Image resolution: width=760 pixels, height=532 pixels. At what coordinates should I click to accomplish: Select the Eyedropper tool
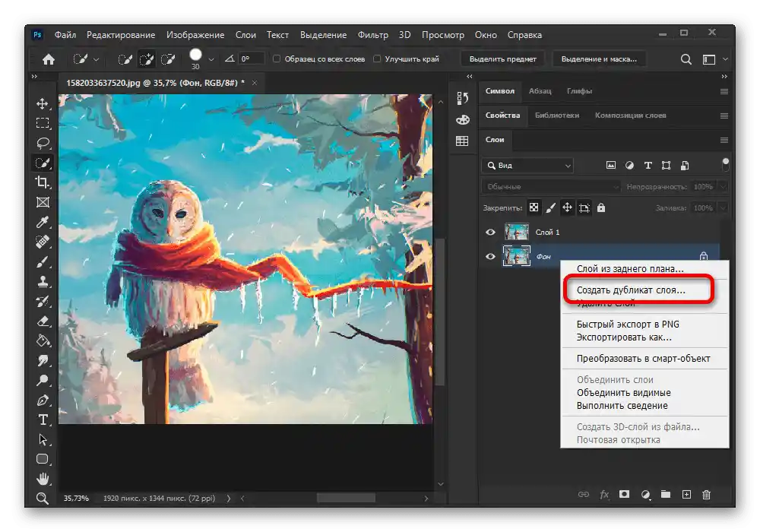tap(43, 222)
